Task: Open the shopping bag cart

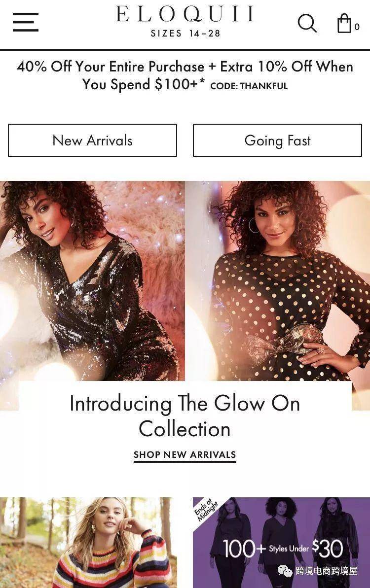Action: pos(344,23)
